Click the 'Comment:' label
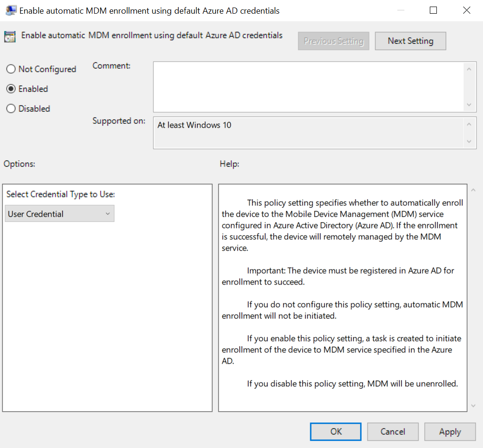 (x=112, y=65)
